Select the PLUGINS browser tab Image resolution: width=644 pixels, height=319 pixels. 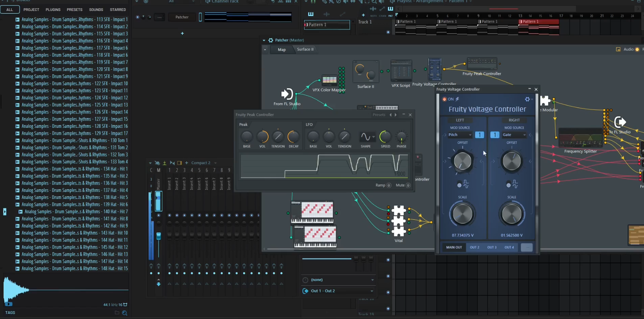point(53,10)
